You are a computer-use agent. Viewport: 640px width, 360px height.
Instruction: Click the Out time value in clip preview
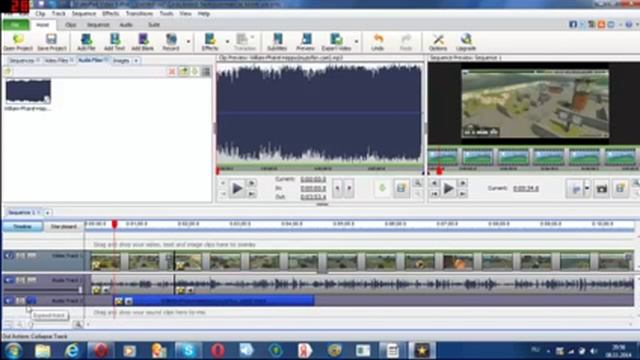click(x=313, y=197)
